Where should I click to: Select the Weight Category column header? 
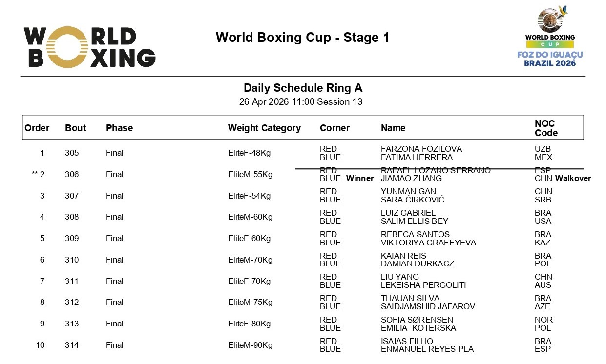point(264,128)
